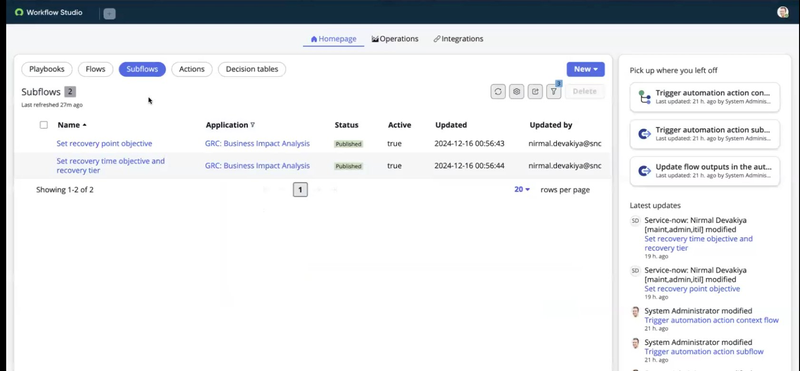800x371 pixels.
Task: Open list settings gear icon
Action: coord(516,92)
